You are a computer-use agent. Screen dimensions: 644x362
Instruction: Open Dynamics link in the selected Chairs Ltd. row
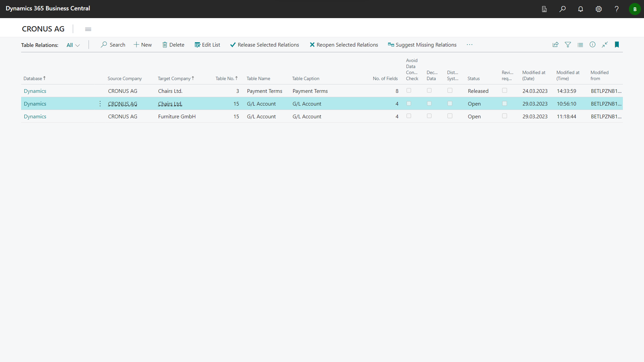click(x=35, y=104)
